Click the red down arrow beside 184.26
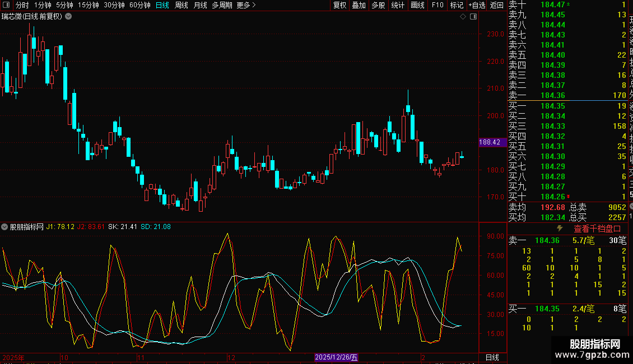The image size is (633, 364). (569, 197)
